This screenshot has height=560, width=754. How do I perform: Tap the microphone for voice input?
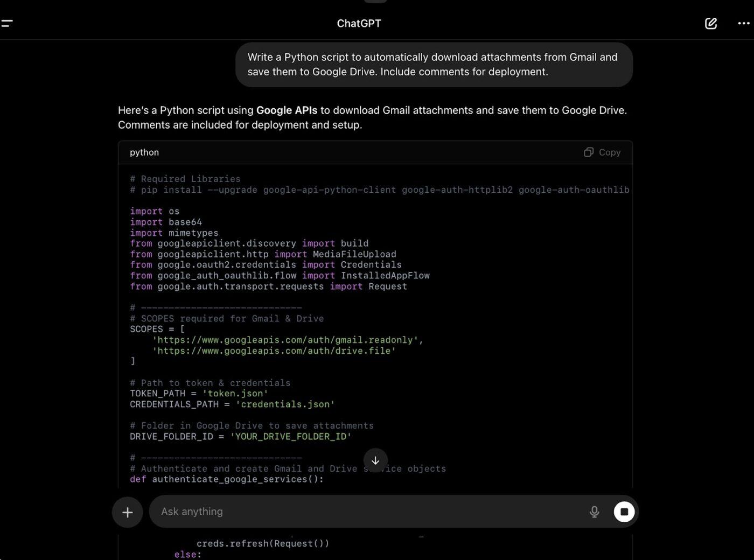(594, 512)
